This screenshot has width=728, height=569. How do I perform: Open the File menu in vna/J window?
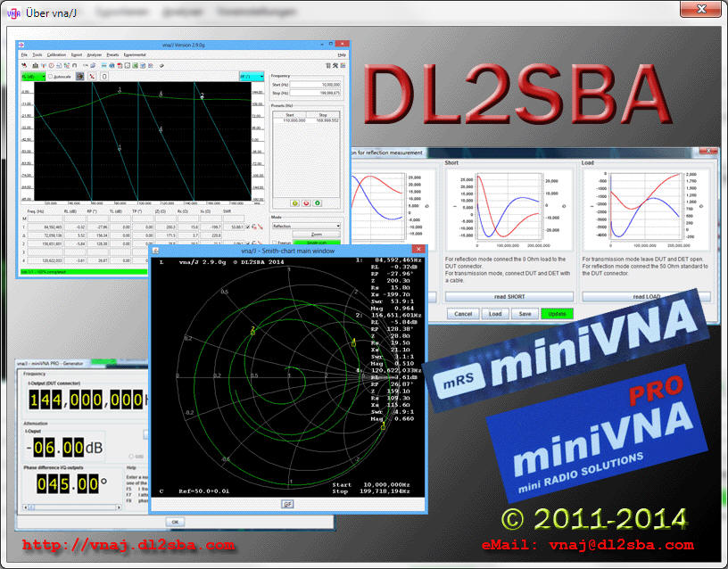[24, 54]
